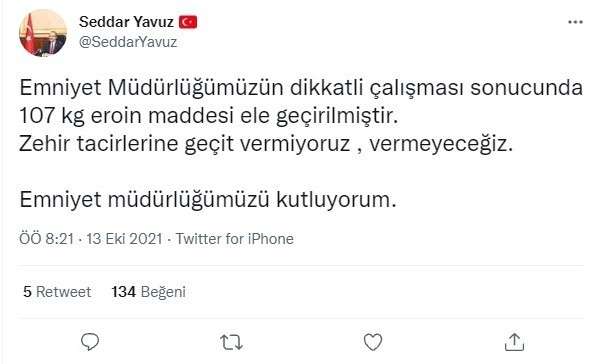Viewport: 594px width, 364px height.
Task: Like the tweet with heart icon
Action: 373,342
